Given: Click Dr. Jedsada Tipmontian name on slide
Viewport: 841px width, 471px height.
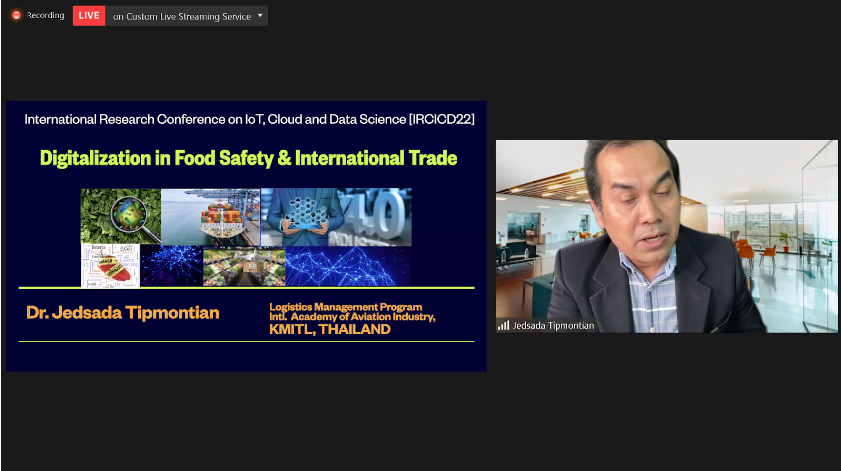Looking at the screenshot, I should click(x=122, y=314).
